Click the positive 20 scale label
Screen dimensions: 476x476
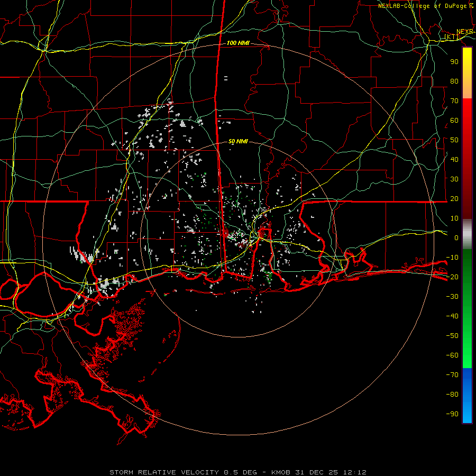(x=454, y=198)
